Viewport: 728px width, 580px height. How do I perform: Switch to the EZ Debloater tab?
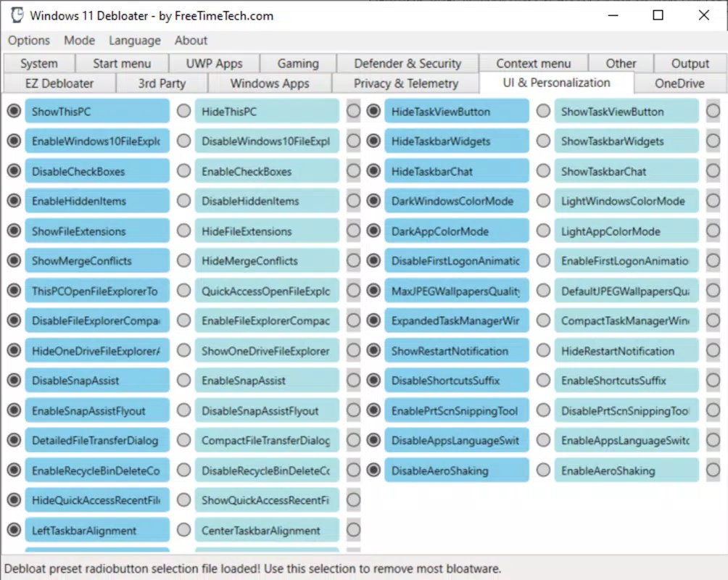point(59,83)
